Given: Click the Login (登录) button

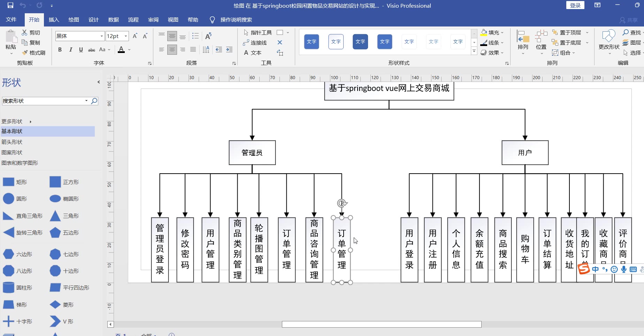Looking at the screenshot, I should 575,5.
